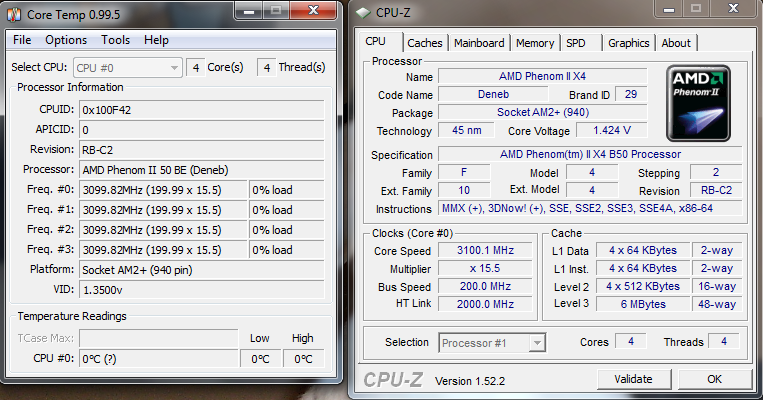Click the APICID field in Core Temp
The image size is (763, 400).
(201, 130)
